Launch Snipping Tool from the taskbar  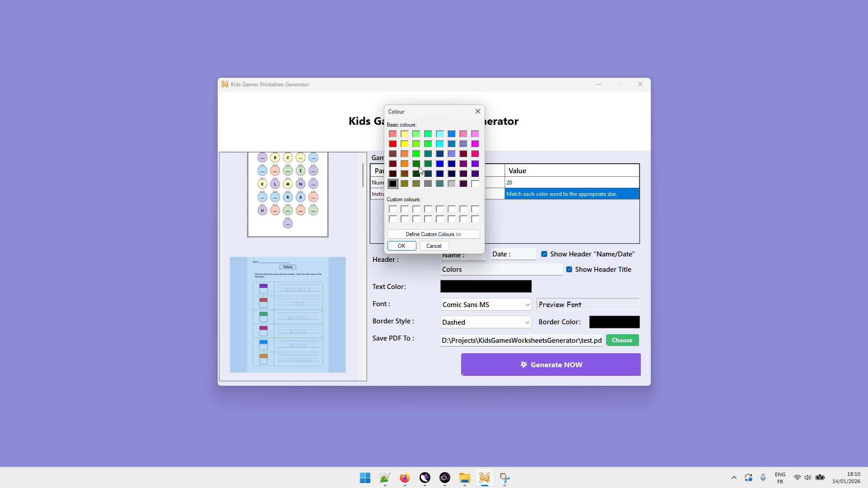point(505,478)
